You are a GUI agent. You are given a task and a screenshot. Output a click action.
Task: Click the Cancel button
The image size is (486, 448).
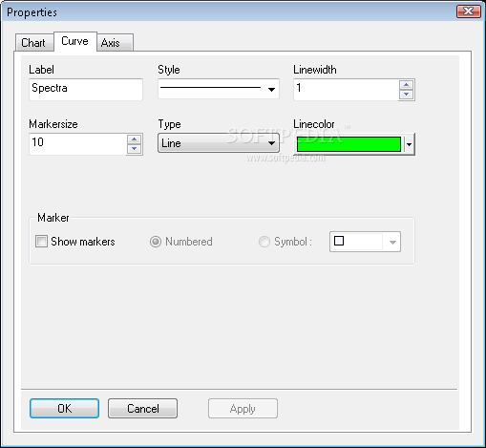[142, 409]
